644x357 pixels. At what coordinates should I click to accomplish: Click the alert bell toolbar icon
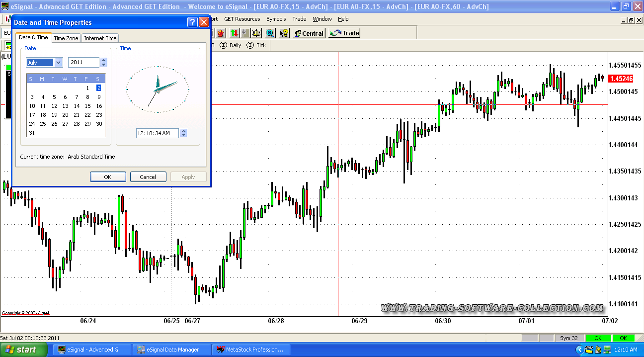[256, 33]
